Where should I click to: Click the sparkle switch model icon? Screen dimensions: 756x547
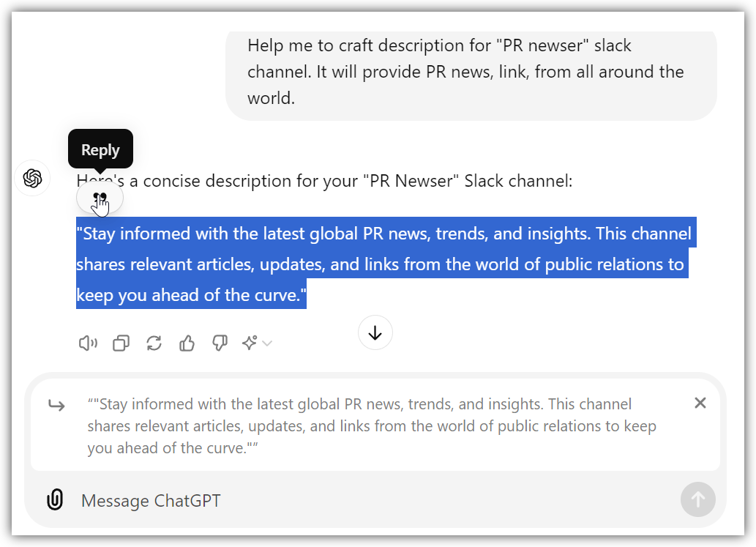click(x=250, y=343)
